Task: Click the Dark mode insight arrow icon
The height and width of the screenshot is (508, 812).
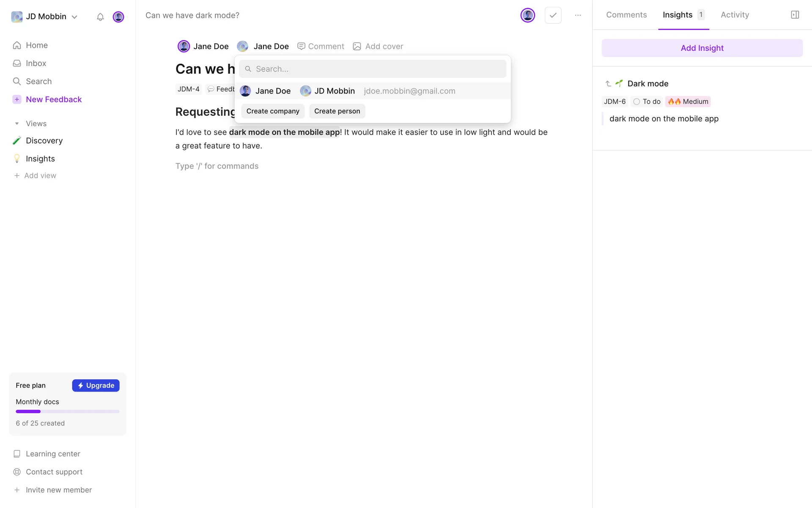Action: 608,84
